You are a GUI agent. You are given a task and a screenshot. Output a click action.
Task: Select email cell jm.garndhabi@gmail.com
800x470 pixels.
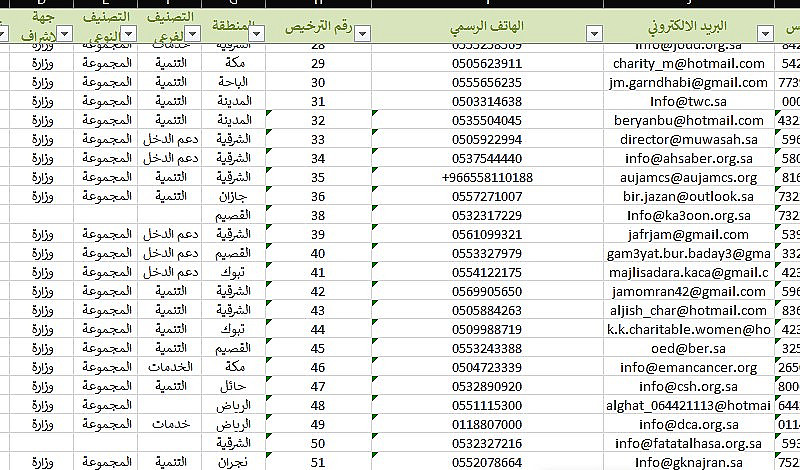[689, 82]
